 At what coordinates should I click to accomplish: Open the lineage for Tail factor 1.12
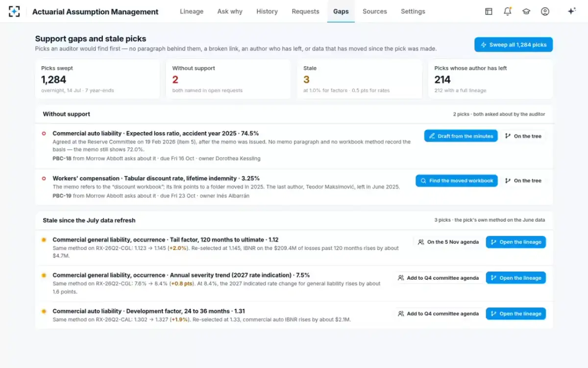click(516, 242)
